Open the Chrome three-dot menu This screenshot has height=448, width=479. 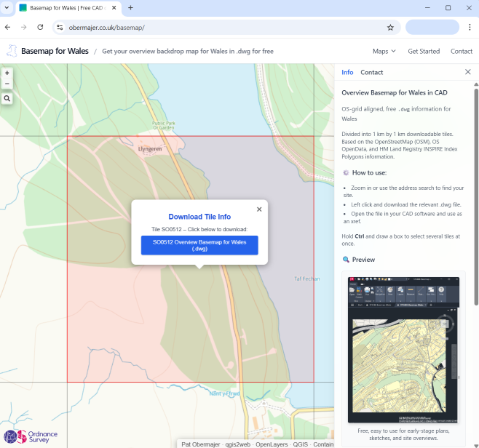470,27
